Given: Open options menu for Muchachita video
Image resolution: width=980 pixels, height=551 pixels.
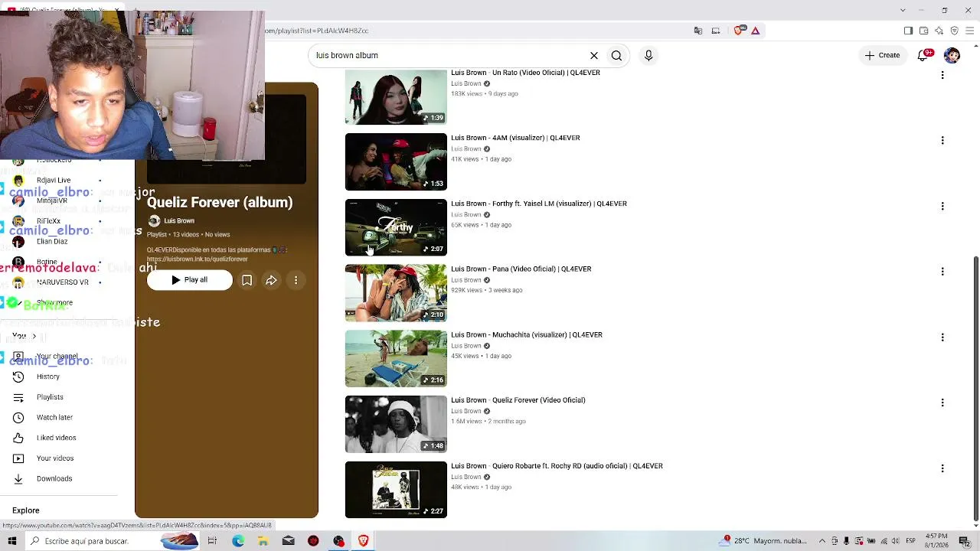Looking at the screenshot, I should [942, 337].
